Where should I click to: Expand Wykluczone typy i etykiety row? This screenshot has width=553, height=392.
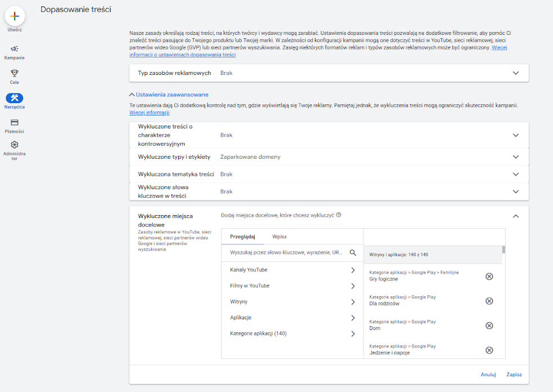point(515,157)
